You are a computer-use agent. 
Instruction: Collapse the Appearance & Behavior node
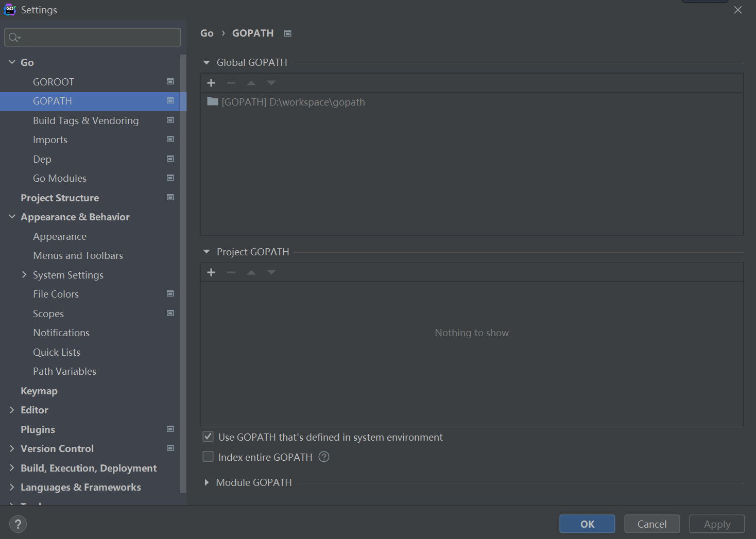click(12, 217)
